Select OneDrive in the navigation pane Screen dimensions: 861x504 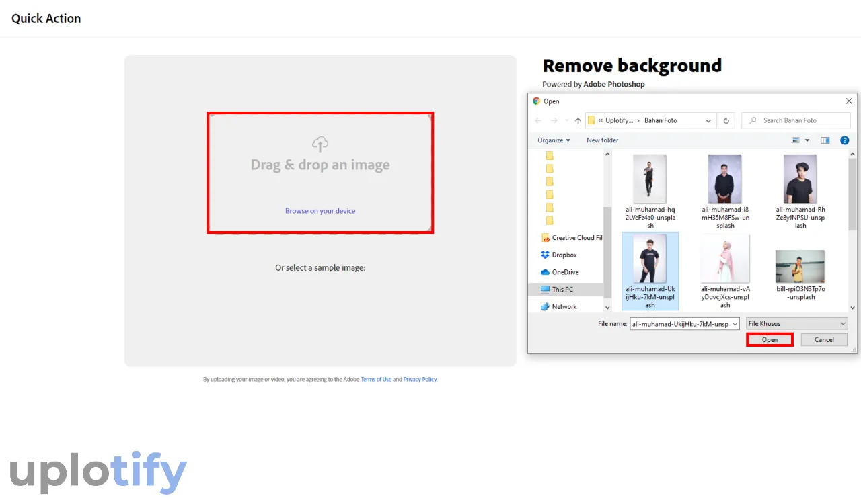(x=564, y=272)
